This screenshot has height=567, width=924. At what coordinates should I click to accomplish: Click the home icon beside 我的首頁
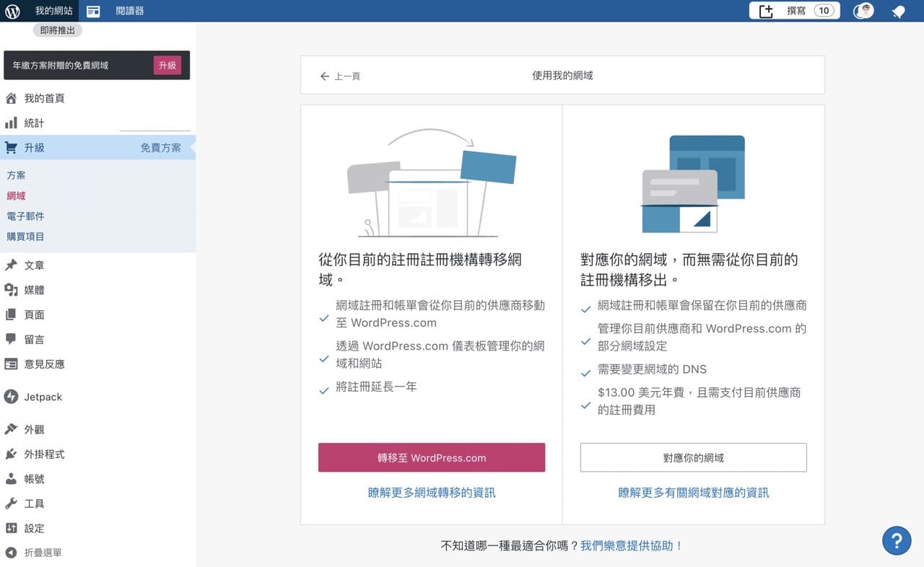[x=11, y=98]
